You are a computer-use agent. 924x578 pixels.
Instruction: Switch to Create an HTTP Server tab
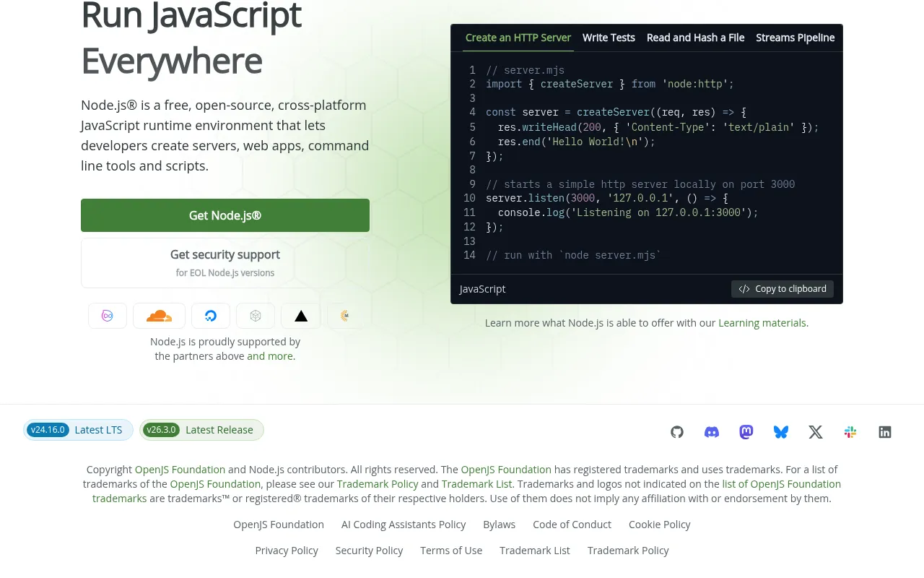(518, 38)
